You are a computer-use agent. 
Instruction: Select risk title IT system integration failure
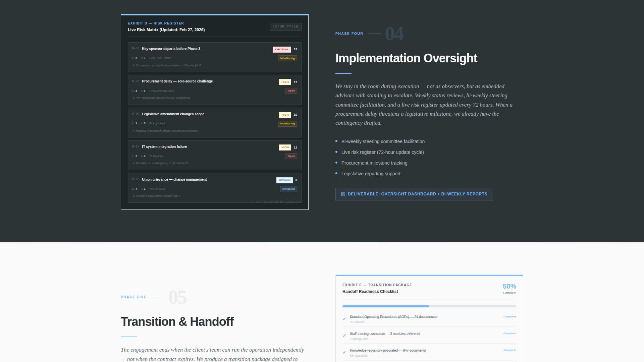[164, 147]
